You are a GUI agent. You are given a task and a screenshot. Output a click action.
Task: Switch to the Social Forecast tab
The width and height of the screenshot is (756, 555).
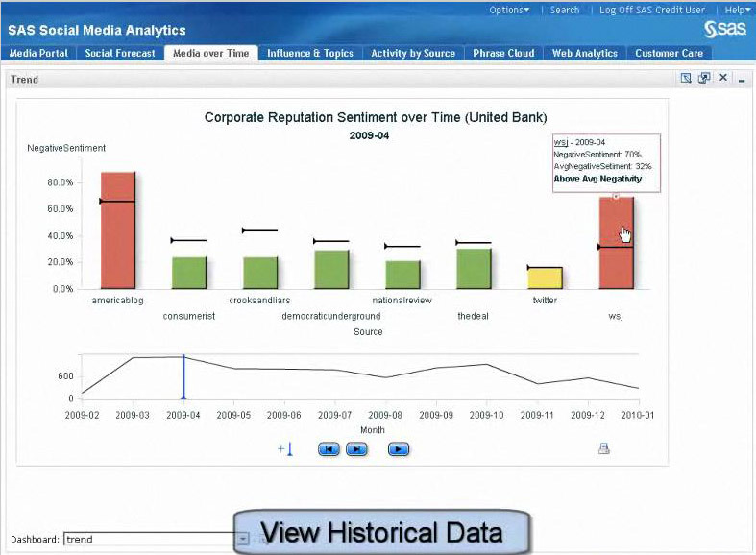point(120,53)
